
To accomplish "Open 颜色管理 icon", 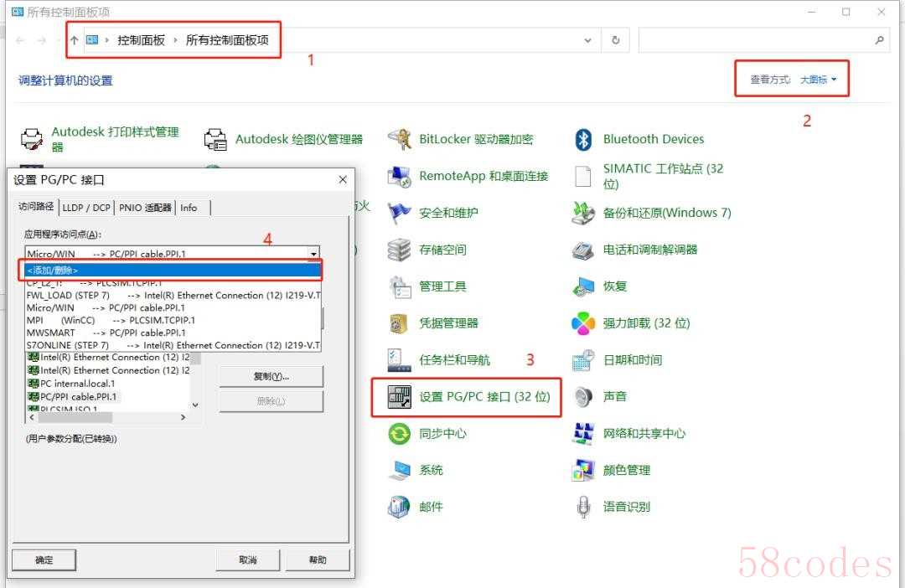I will click(x=583, y=470).
